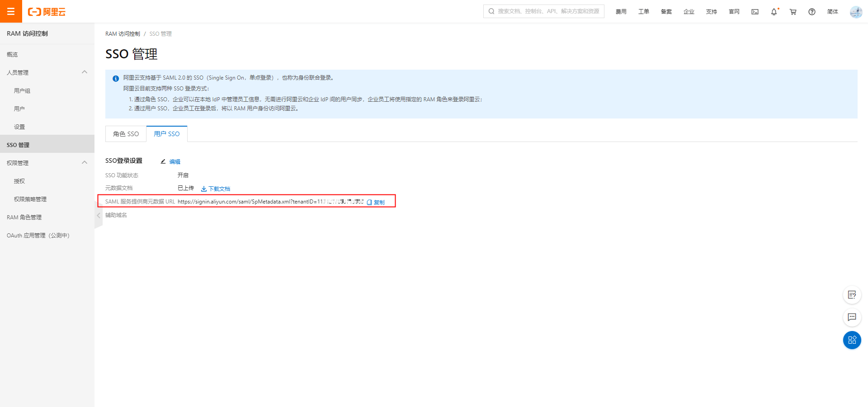The height and width of the screenshot is (407, 868).
Task: Open the hamburger main menu
Action: pos(11,11)
